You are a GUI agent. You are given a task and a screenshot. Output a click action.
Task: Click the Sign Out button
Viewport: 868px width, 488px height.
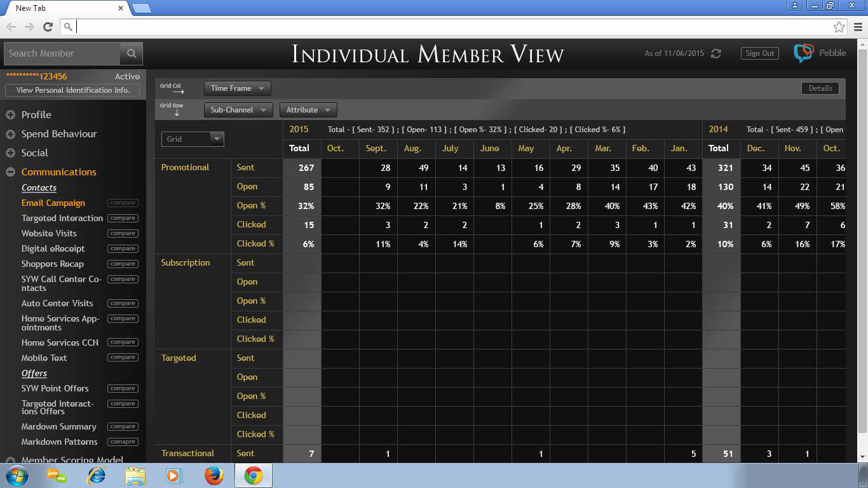click(x=759, y=53)
